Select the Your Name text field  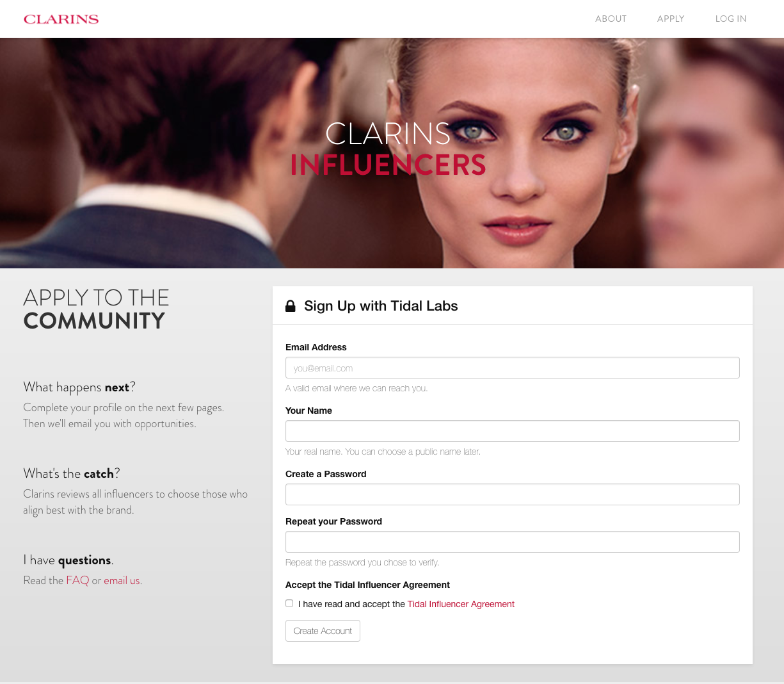tap(513, 431)
